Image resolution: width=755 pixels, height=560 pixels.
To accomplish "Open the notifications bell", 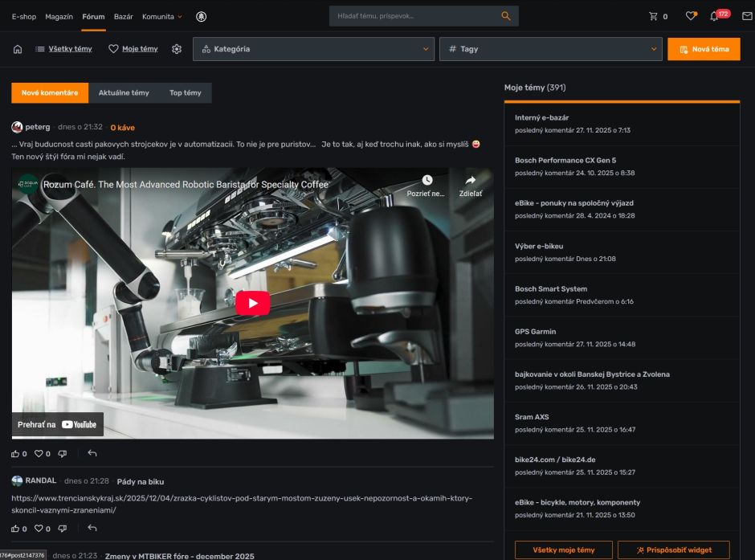I will [714, 16].
